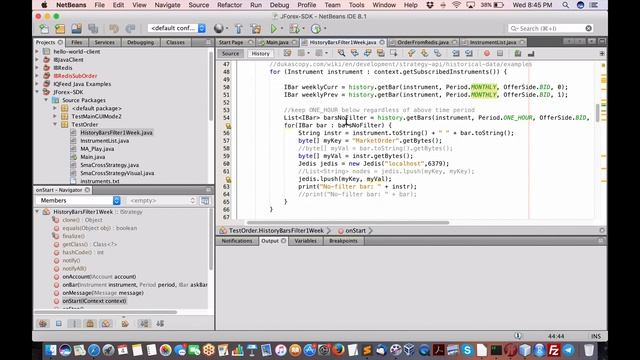Toggle Highlight Search in editor toolbar

(x=380, y=53)
